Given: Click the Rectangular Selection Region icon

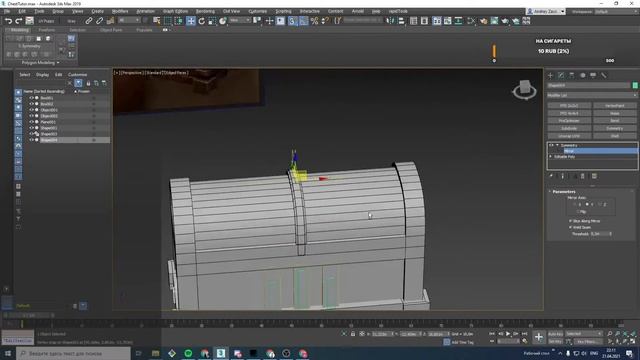Looking at the screenshot, I should coord(168,20).
